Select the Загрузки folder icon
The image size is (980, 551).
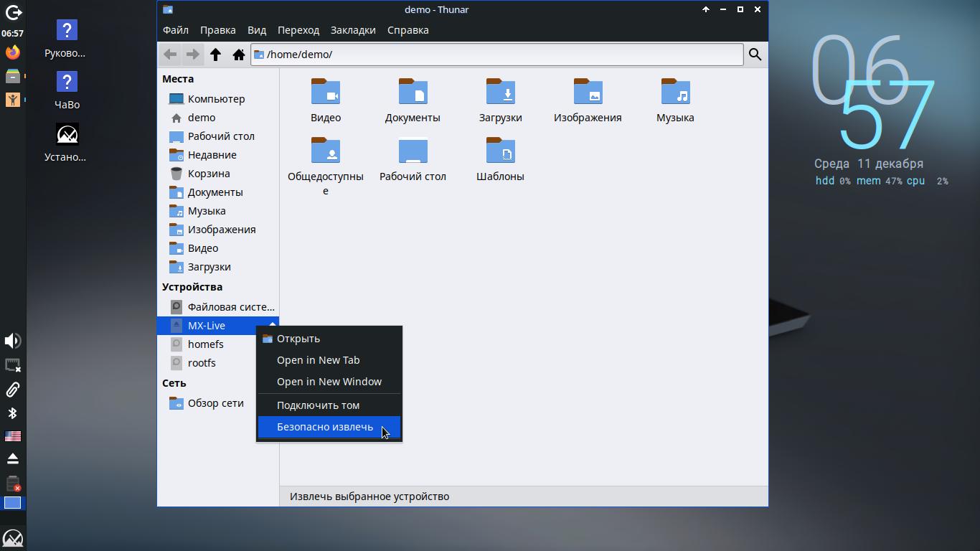[500, 92]
